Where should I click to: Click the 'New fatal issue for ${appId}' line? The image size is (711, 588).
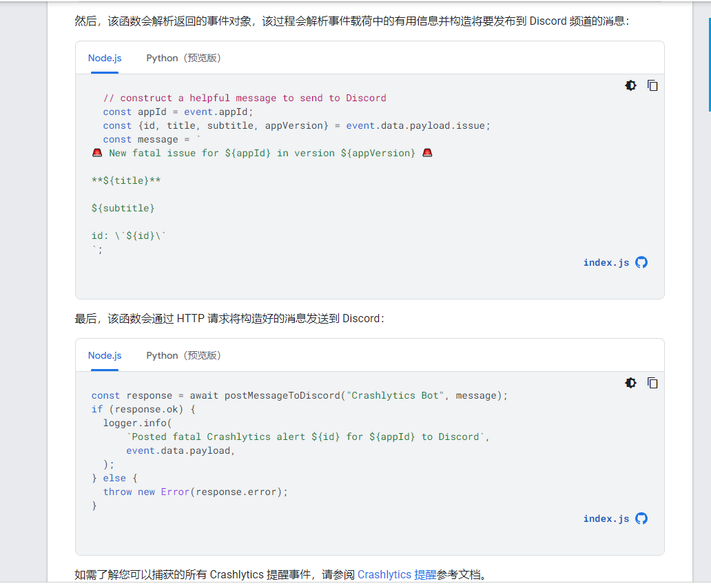click(x=262, y=153)
